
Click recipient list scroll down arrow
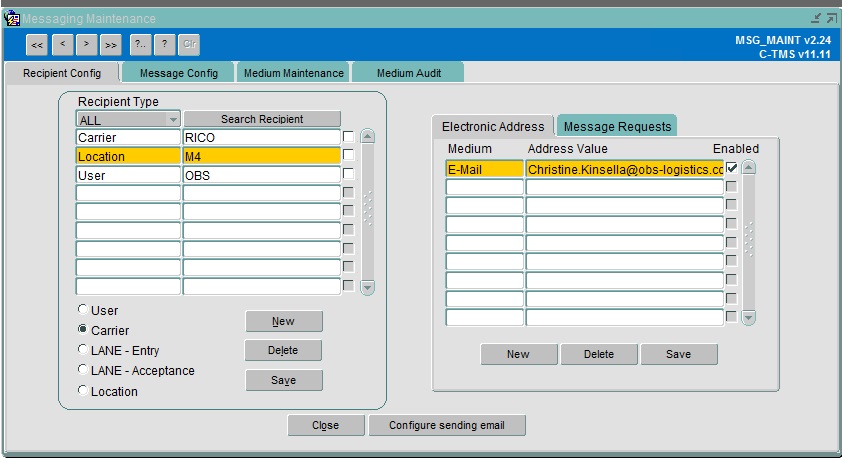[x=368, y=288]
